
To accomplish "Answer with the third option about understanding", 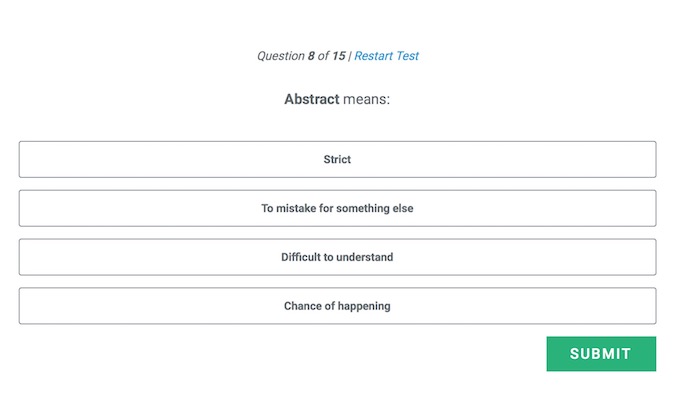I will [337, 257].
